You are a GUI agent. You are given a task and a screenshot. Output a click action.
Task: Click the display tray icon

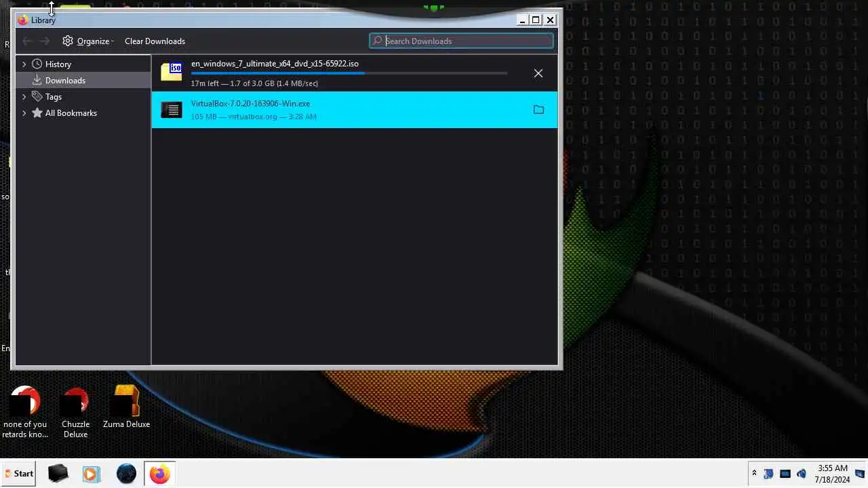(785, 474)
